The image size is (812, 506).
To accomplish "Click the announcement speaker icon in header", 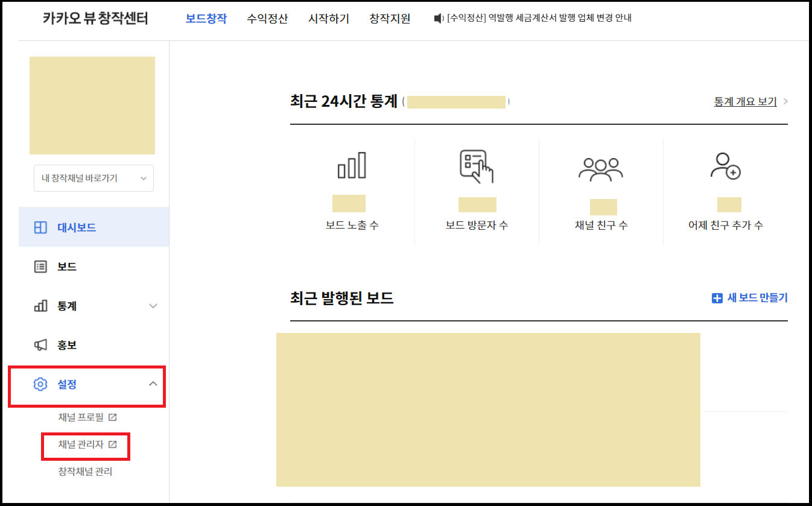I will pyautogui.click(x=437, y=18).
